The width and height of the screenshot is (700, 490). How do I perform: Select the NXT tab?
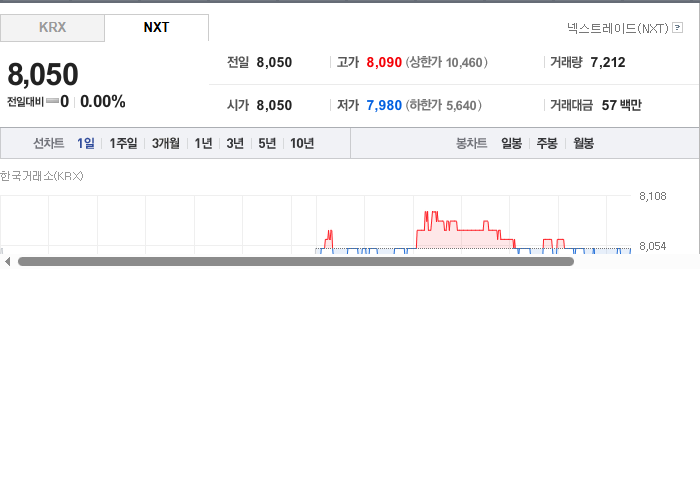[x=156, y=28]
